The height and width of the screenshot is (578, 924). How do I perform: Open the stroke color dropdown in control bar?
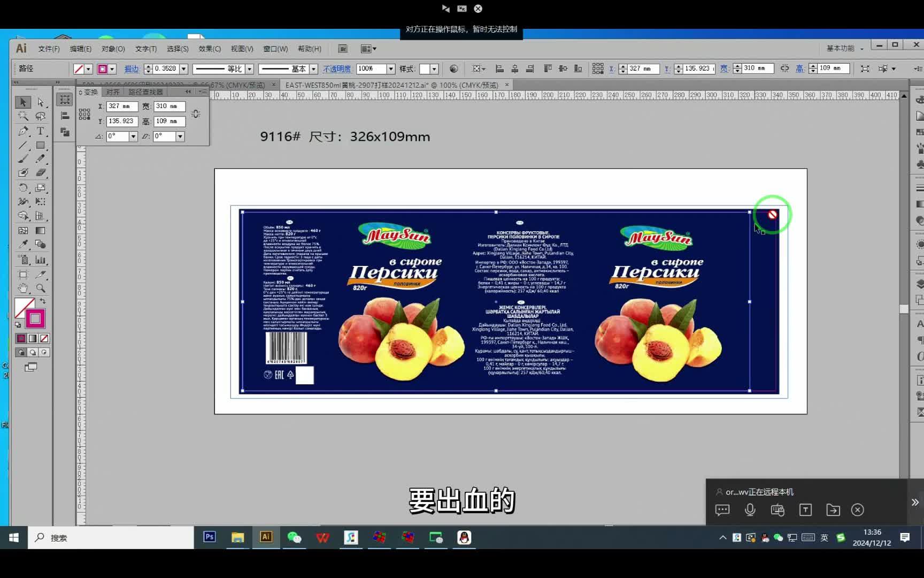112,69
